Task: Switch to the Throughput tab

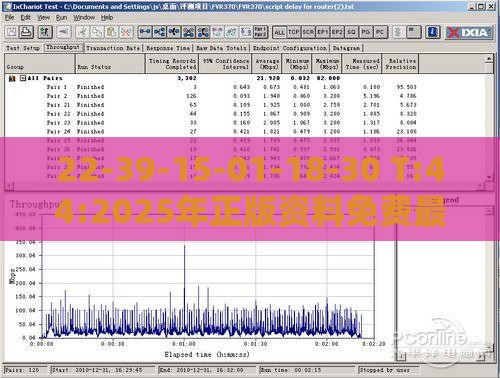Action: click(x=63, y=47)
